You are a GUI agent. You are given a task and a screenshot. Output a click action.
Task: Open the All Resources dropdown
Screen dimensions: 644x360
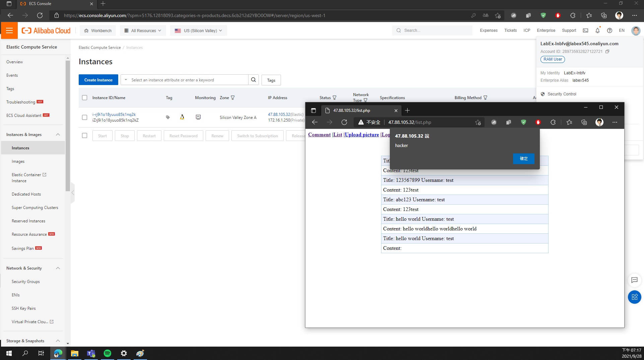click(143, 30)
